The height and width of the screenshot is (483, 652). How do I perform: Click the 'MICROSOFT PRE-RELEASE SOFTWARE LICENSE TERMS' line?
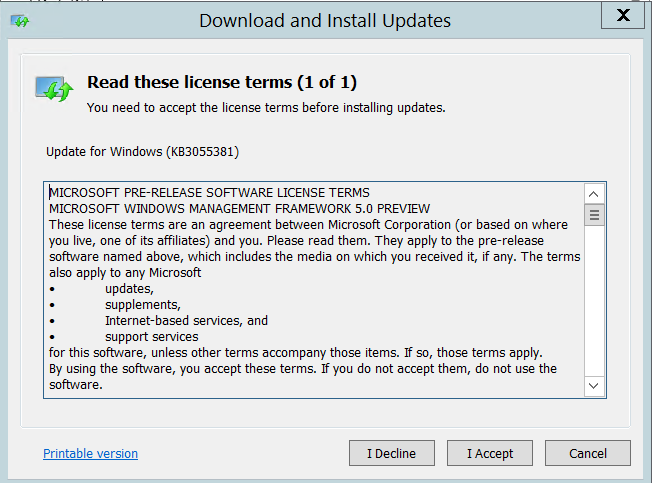[209, 192]
